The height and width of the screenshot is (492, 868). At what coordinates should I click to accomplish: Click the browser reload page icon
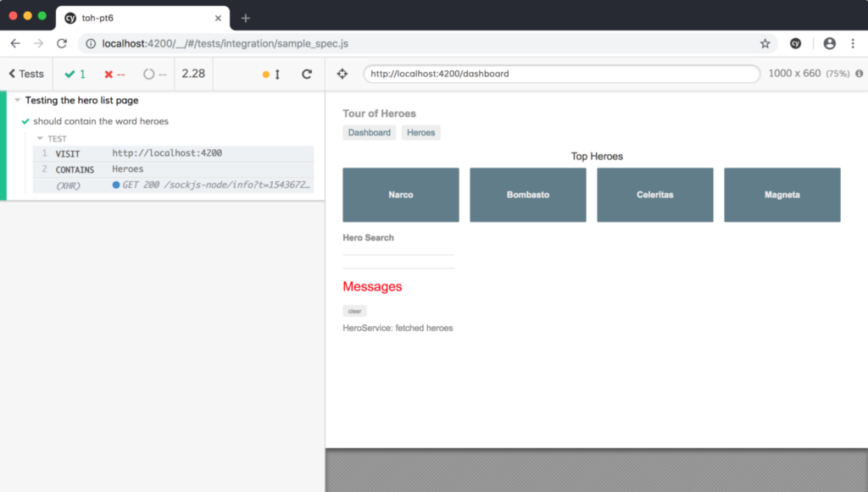[62, 43]
